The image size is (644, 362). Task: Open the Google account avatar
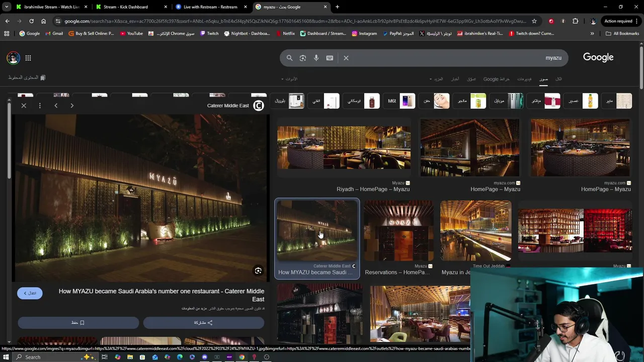click(x=13, y=58)
